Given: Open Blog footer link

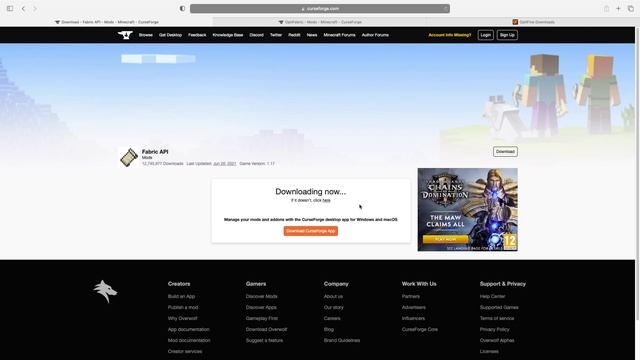Looking at the screenshot, I should point(329,329).
